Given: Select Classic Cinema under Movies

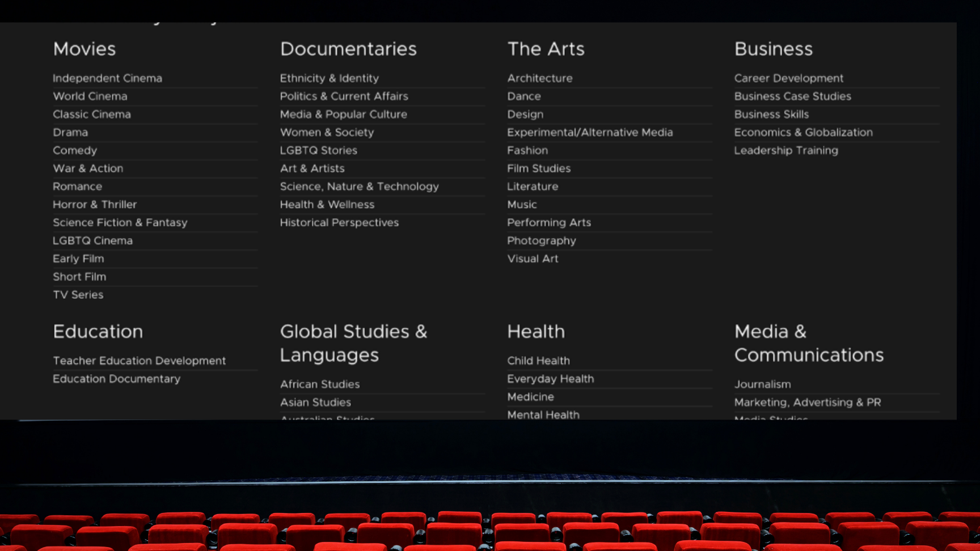Looking at the screenshot, I should pos(91,115).
